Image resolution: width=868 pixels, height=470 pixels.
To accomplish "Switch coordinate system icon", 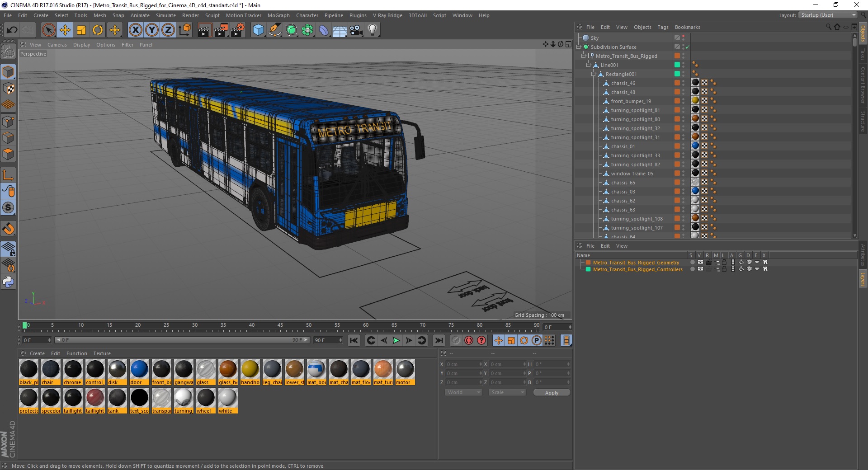I will 184,30.
